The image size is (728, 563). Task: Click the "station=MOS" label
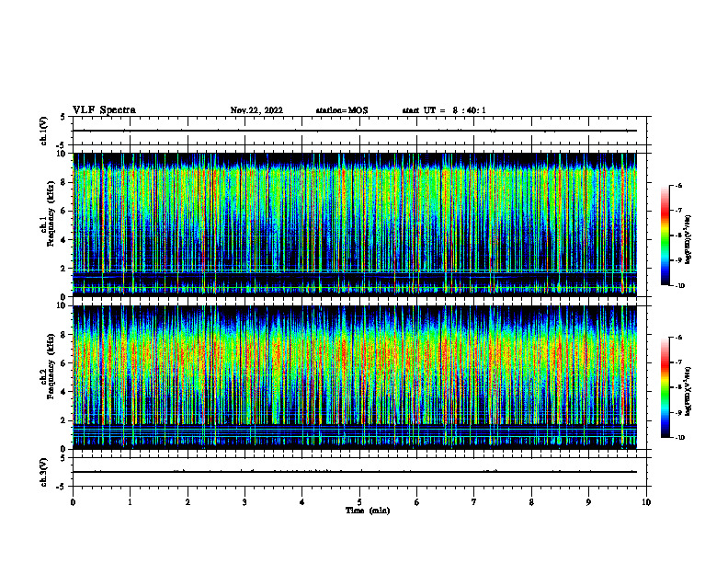point(342,110)
